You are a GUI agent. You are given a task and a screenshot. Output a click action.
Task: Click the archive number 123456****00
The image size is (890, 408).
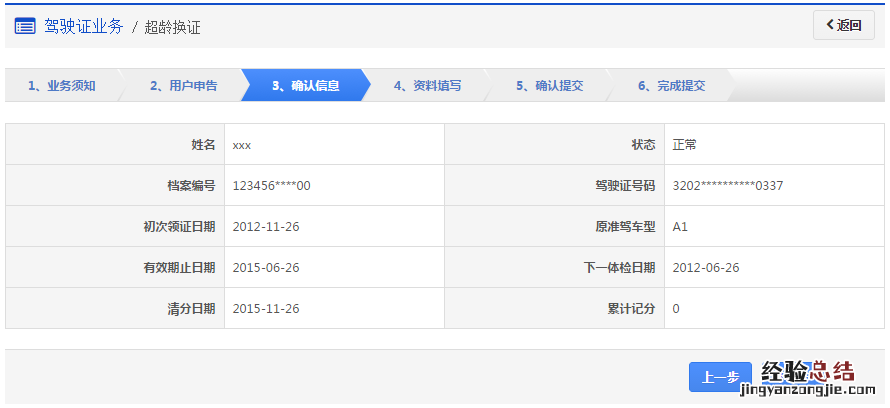click(271, 186)
